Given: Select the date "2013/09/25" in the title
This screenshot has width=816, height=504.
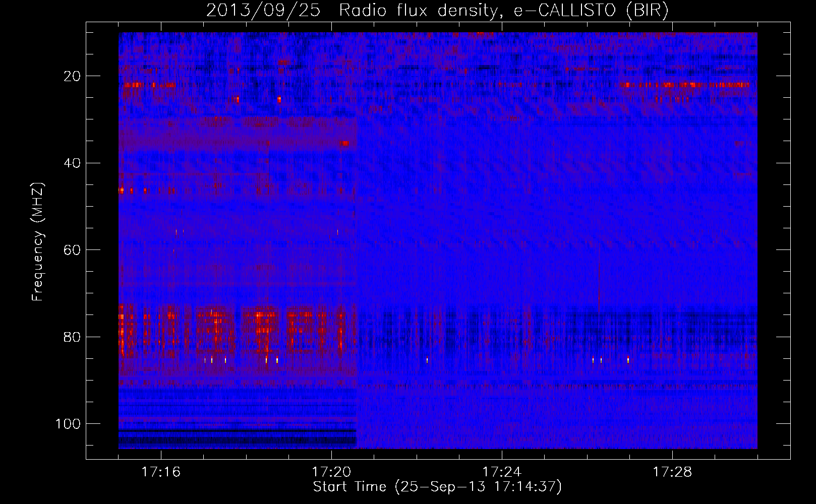Looking at the screenshot, I should click(x=263, y=11).
